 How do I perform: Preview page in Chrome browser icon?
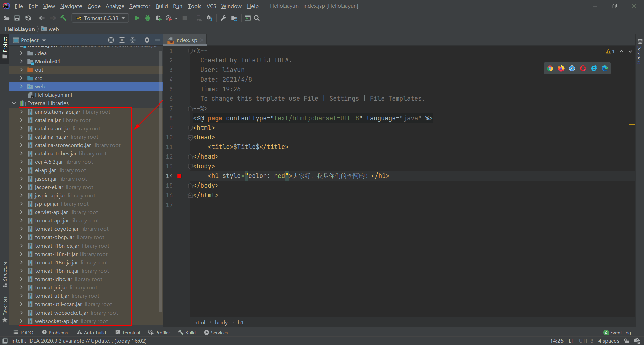click(550, 68)
